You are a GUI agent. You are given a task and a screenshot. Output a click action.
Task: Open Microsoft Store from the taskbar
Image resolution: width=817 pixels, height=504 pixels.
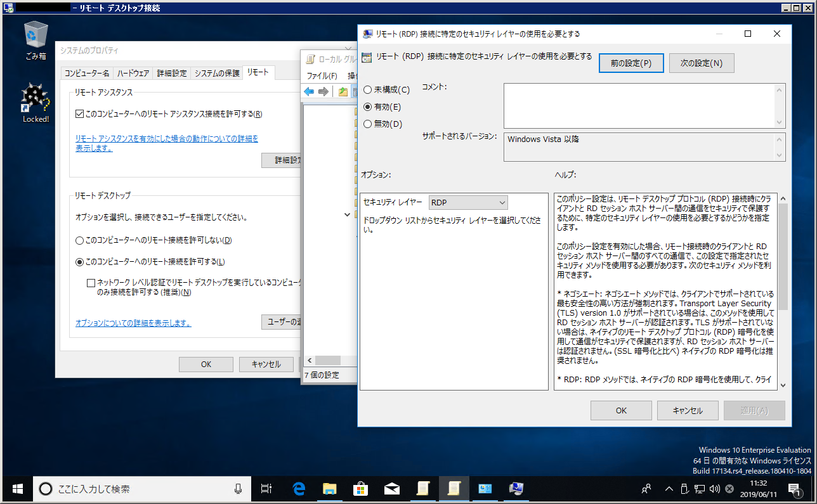coord(361,489)
